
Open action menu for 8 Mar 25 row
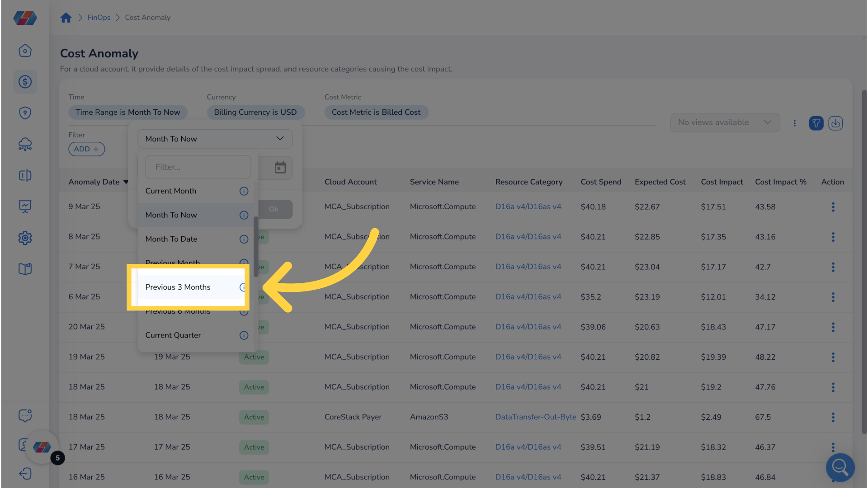click(x=833, y=237)
